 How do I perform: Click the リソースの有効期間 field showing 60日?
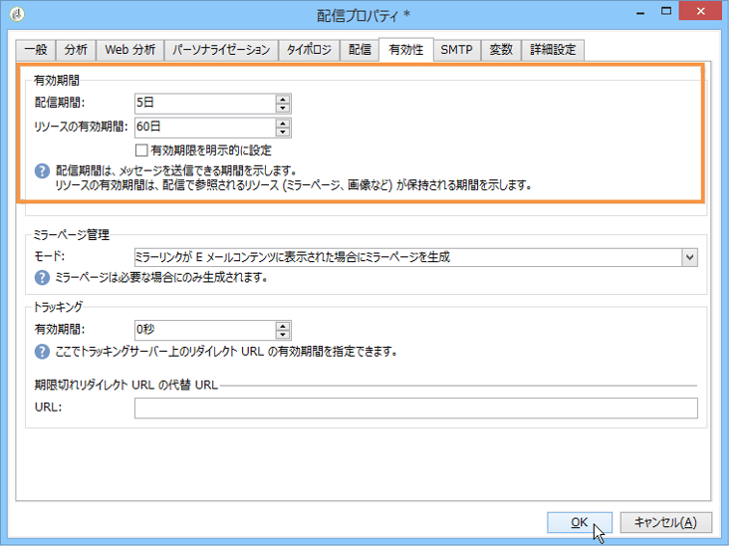point(205,128)
